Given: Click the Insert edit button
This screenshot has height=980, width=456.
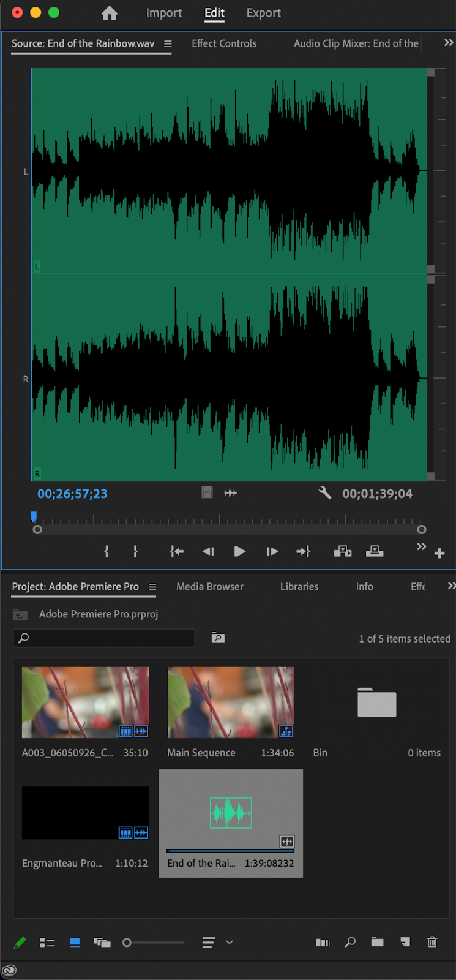Looking at the screenshot, I should pyautogui.click(x=342, y=552).
